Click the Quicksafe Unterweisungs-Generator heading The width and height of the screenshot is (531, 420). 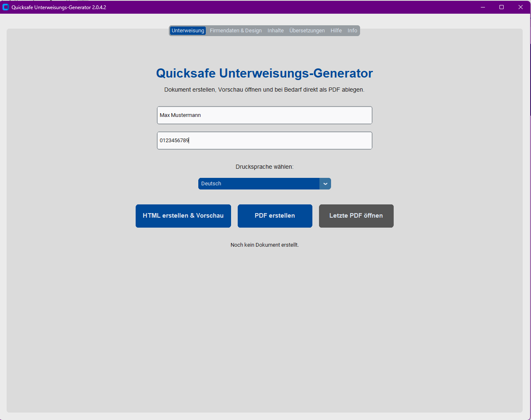tap(264, 73)
